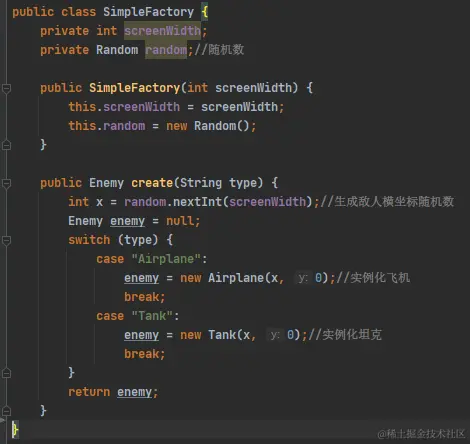Click the "Airplane" string literal
This screenshot has height=444, width=470.
tap(166, 259)
